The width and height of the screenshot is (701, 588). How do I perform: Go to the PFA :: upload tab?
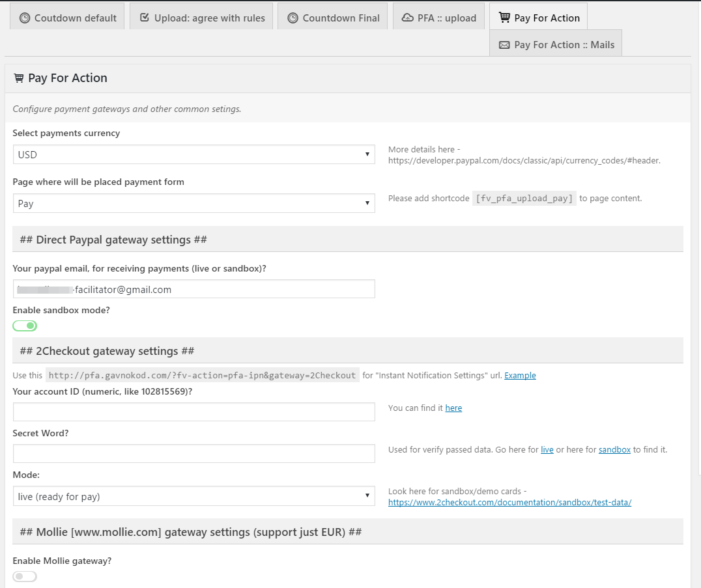coord(438,16)
